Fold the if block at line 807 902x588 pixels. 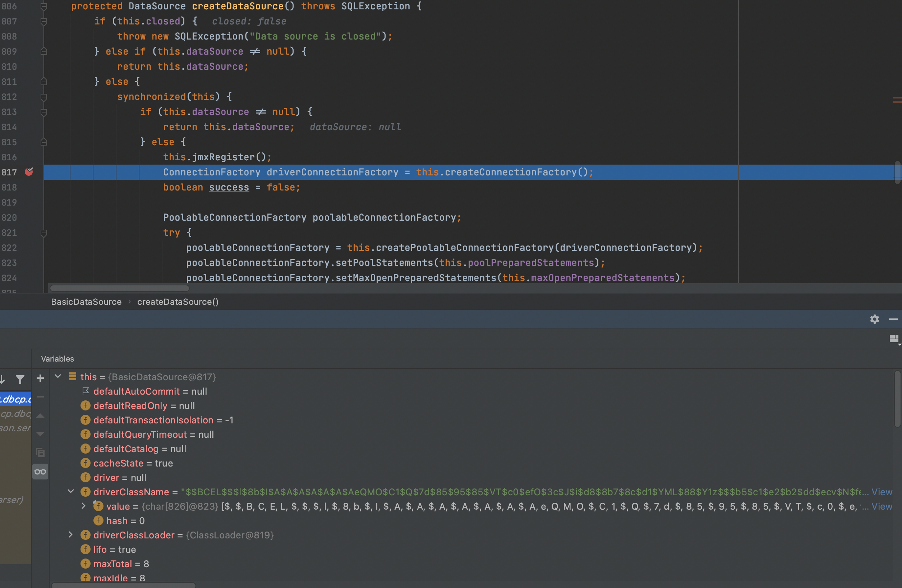click(44, 22)
